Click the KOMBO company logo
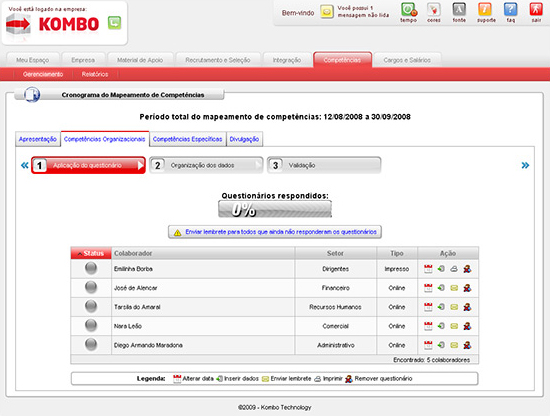Screen dimensions: 550x416 [x=53, y=24]
